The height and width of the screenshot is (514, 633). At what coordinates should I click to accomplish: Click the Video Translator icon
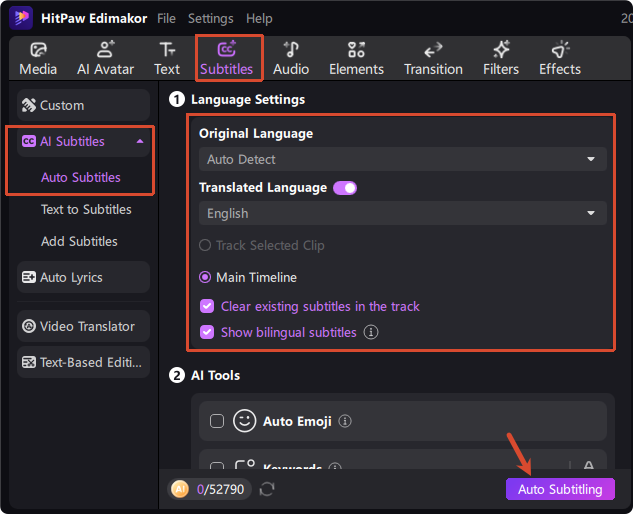point(29,326)
